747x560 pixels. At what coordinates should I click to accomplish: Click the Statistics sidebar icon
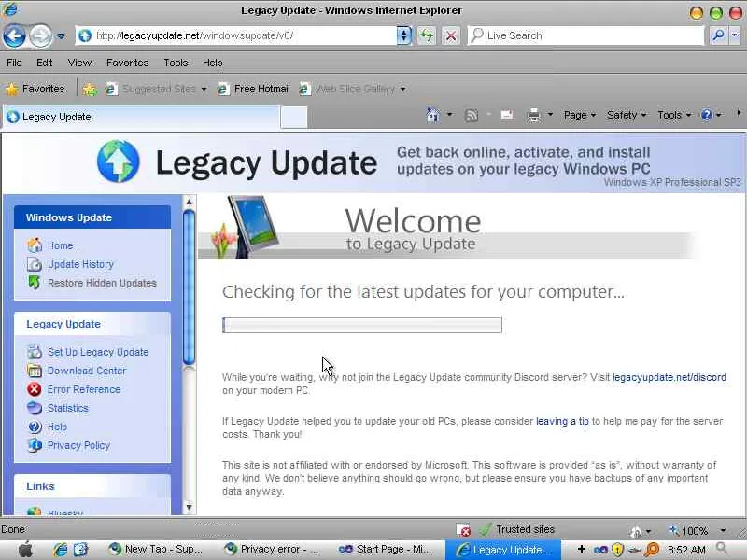click(35, 408)
